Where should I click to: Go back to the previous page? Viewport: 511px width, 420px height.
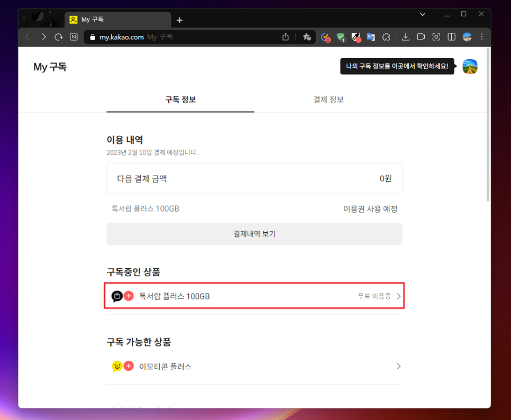coord(28,37)
